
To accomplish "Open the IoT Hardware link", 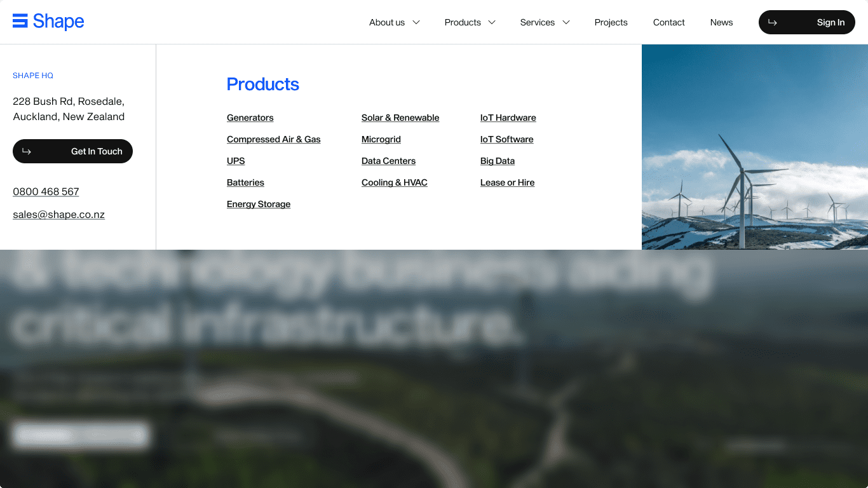I will [508, 118].
